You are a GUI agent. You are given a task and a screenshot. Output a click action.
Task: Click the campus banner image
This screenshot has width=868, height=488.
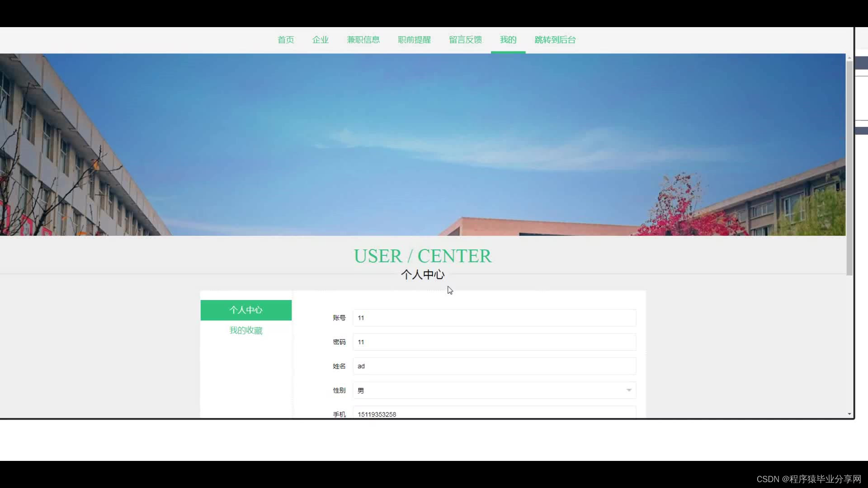[423, 145]
